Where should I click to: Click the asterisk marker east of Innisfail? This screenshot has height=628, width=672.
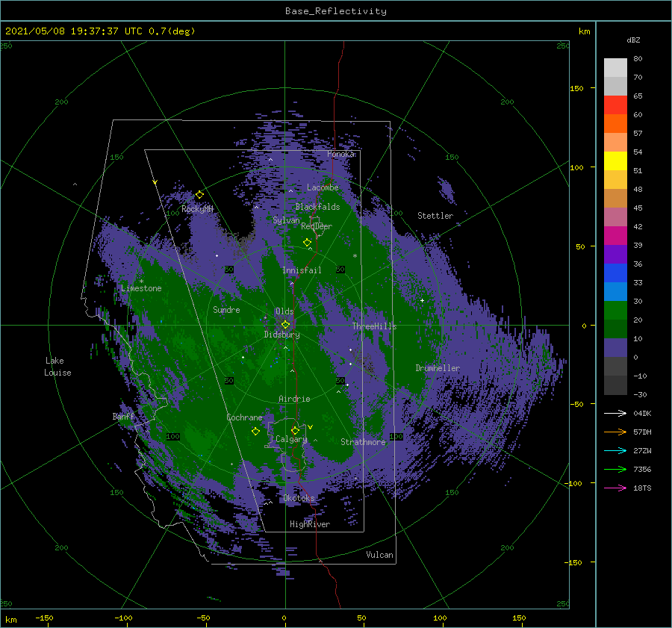(355, 256)
